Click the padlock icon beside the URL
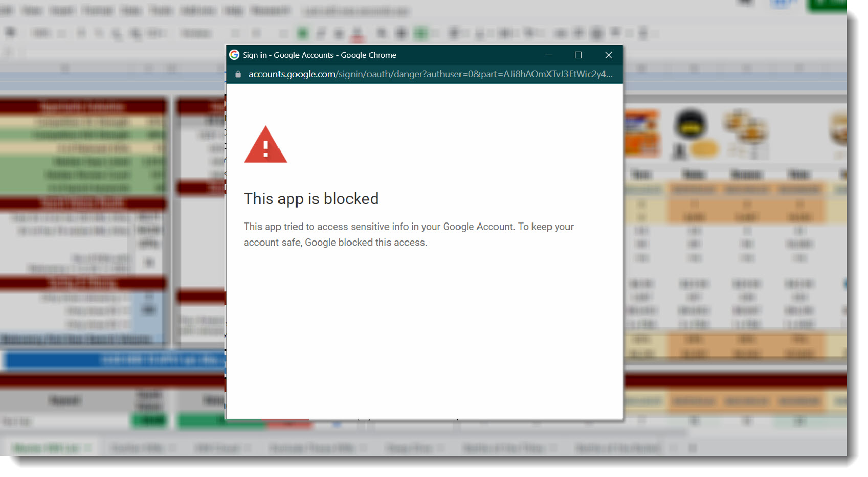The height and width of the screenshot is (477, 868). point(238,74)
